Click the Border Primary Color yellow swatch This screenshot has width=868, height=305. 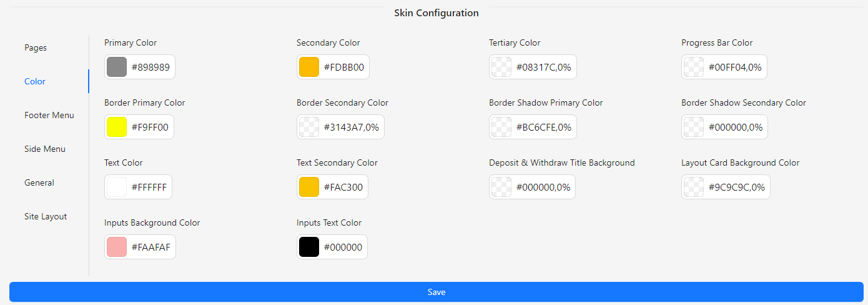coord(117,127)
